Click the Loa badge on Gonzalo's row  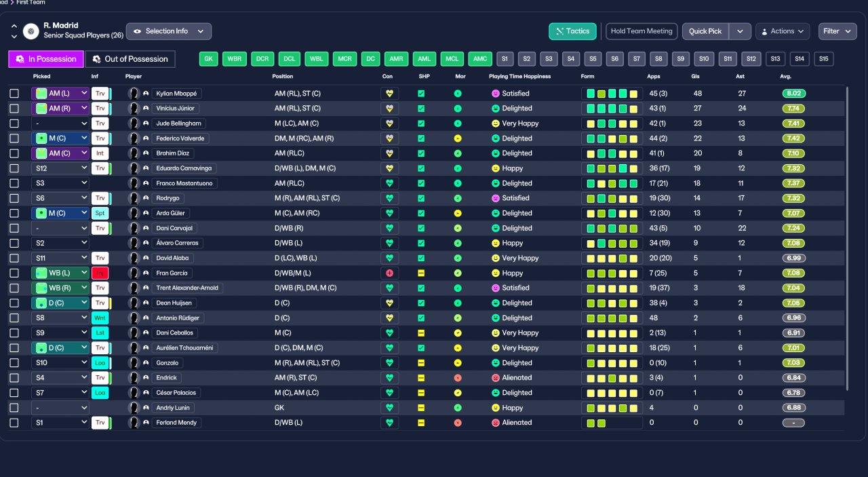point(100,362)
